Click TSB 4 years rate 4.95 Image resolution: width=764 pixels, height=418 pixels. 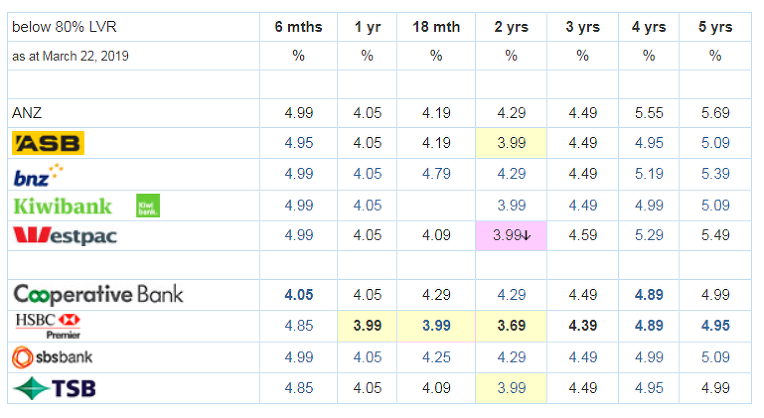pyautogui.click(x=649, y=388)
